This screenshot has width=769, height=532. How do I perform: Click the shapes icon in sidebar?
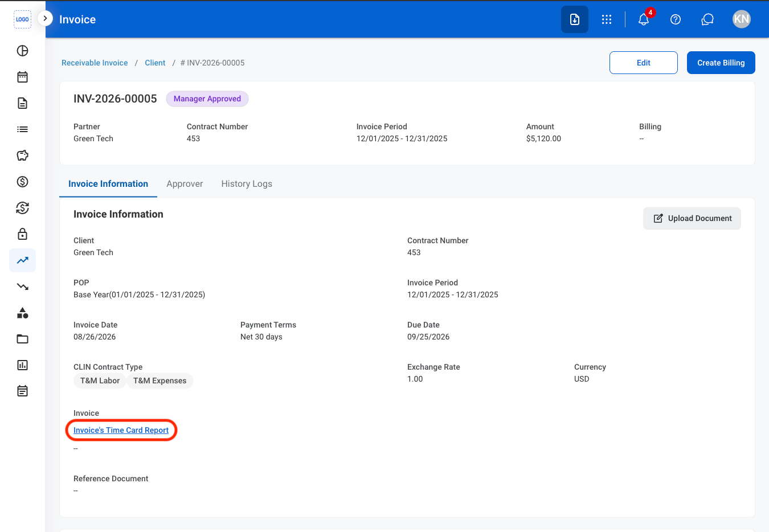tap(23, 313)
